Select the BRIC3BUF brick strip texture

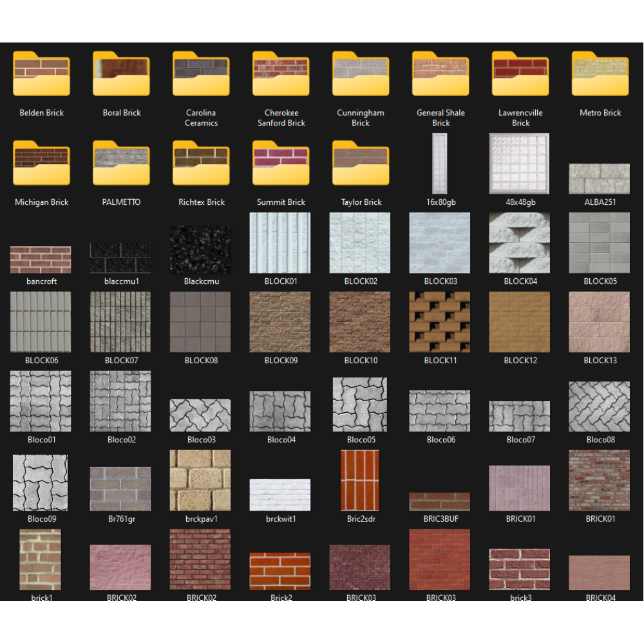tap(439, 502)
